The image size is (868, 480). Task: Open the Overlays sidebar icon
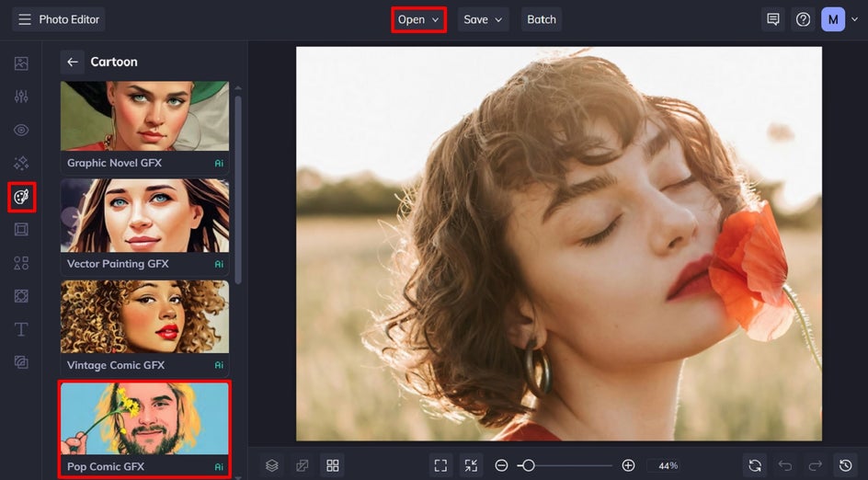[x=21, y=296]
